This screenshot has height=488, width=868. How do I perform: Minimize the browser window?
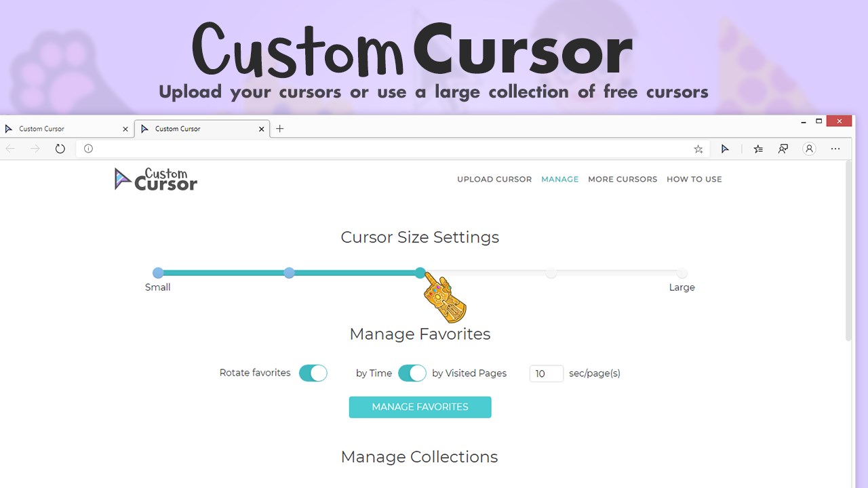coord(803,122)
